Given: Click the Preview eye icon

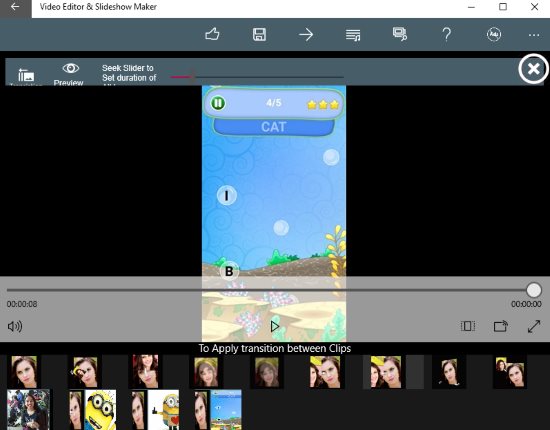Looking at the screenshot, I should [x=70, y=68].
